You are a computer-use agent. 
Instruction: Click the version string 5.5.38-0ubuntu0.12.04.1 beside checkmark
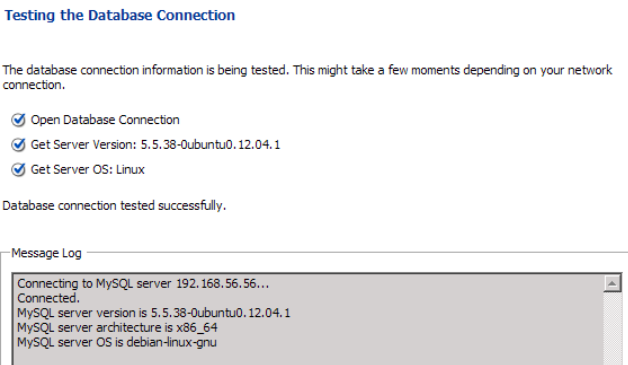coord(210,145)
